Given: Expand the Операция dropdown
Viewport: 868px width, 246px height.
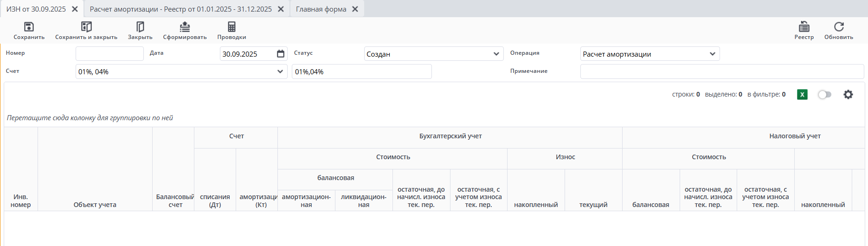Looking at the screenshot, I should tap(712, 54).
